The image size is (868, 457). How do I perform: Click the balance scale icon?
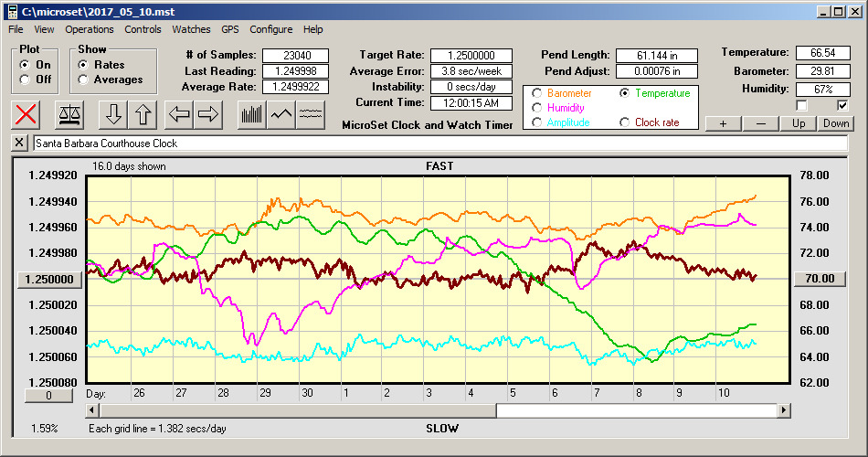(x=68, y=114)
